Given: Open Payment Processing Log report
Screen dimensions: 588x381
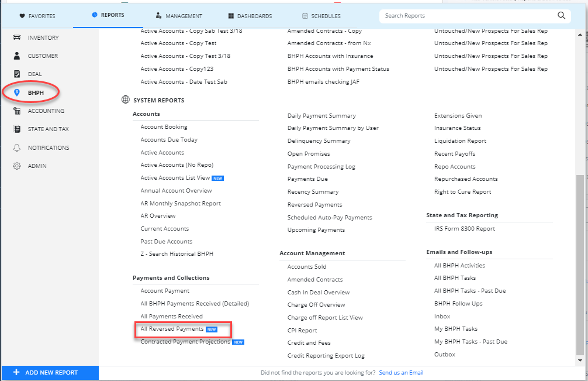Looking at the screenshot, I should click(x=321, y=167).
